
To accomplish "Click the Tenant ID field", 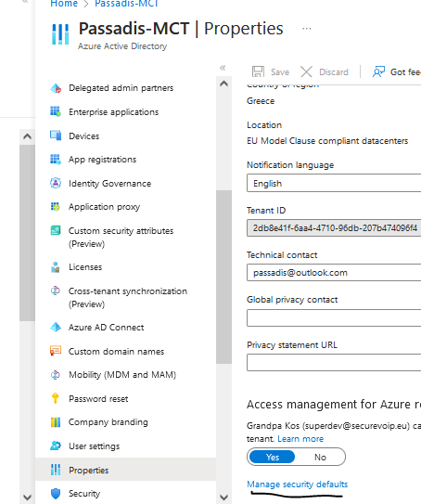I will pyautogui.click(x=334, y=228).
